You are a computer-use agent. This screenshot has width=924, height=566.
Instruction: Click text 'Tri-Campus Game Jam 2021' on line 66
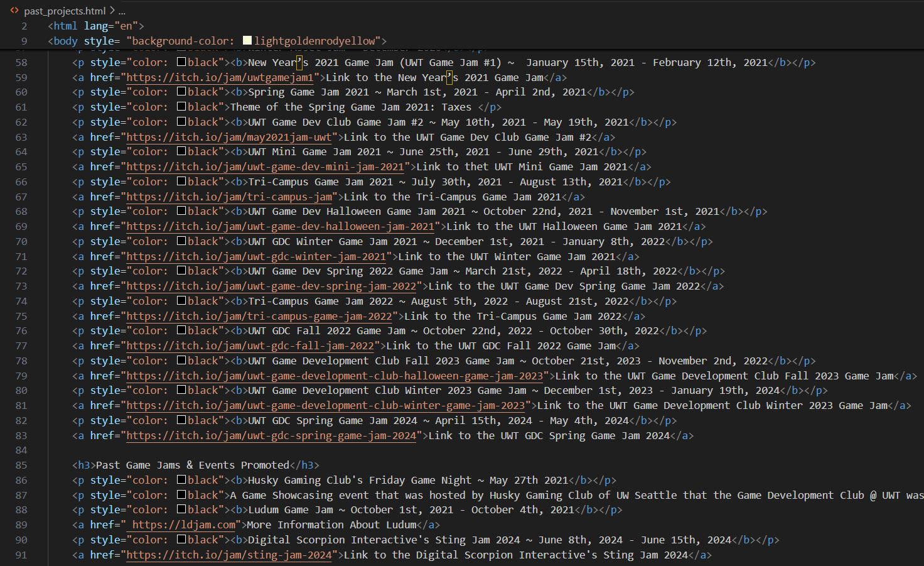tap(320, 182)
